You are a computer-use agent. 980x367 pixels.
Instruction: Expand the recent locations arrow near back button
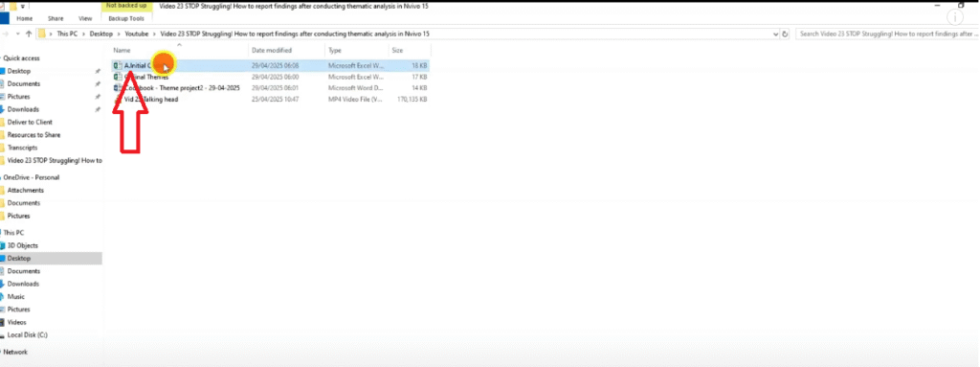coord(18,34)
